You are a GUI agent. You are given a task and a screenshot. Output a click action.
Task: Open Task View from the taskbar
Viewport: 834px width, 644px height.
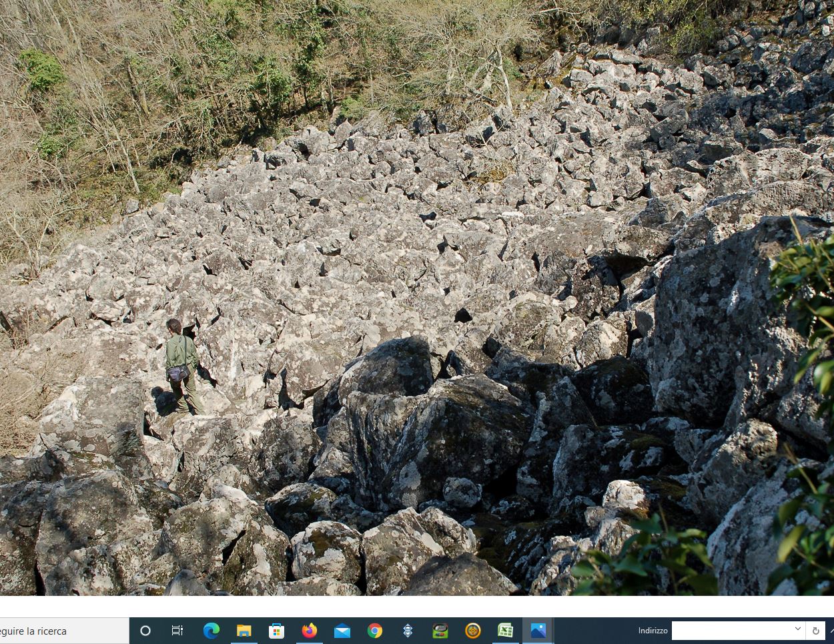coord(177,631)
